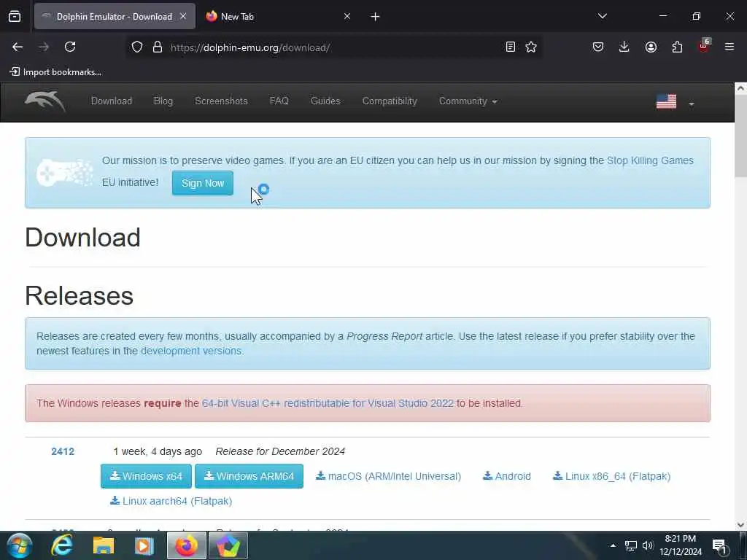This screenshot has width=747, height=560.
Task: Open the Firefox application hamburger menu
Action: (x=729, y=47)
